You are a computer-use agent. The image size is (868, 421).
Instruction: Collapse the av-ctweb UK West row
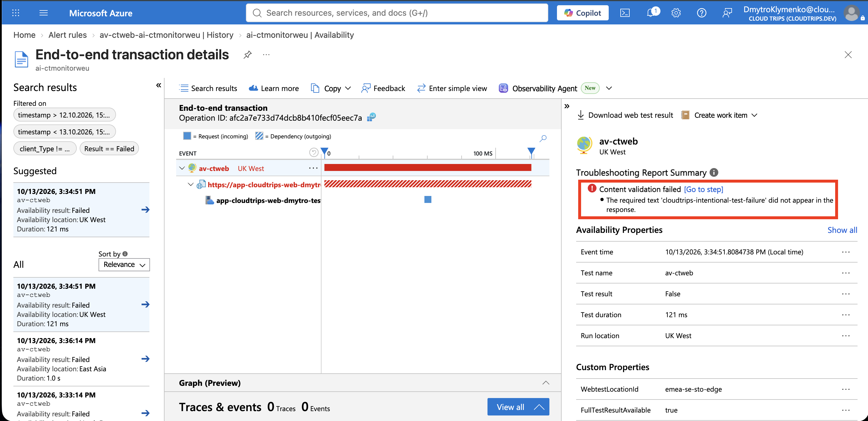coord(182,168)
